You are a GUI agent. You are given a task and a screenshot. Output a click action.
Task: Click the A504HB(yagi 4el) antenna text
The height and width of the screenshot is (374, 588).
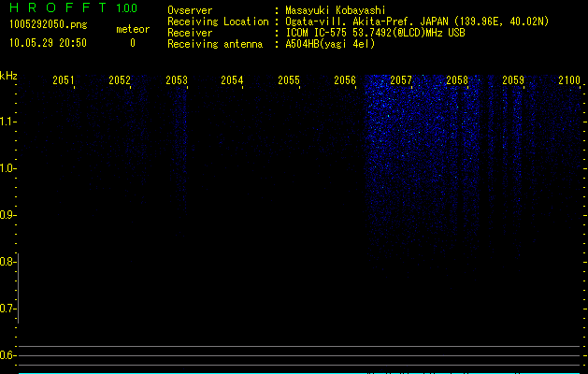click(330, 44)
